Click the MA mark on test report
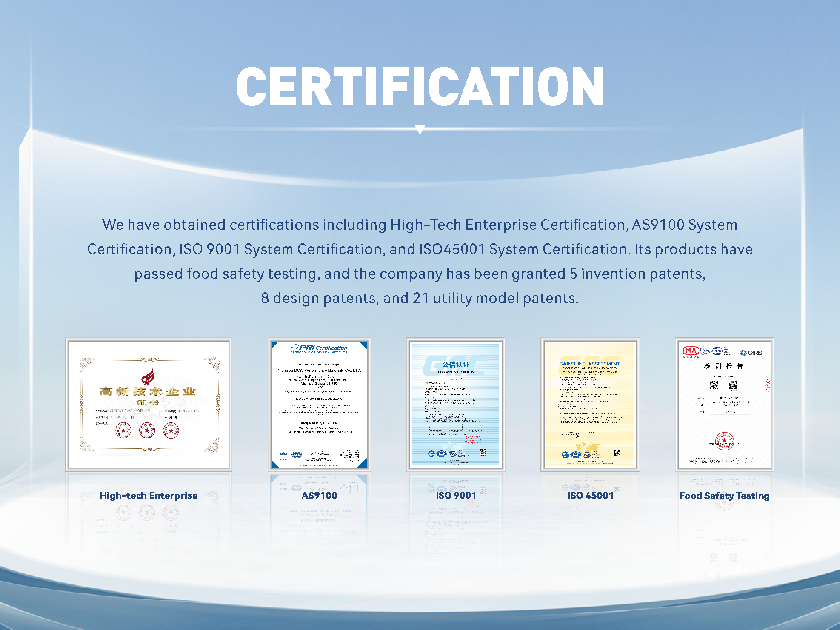The image size is (840, 630). [691, 351]
